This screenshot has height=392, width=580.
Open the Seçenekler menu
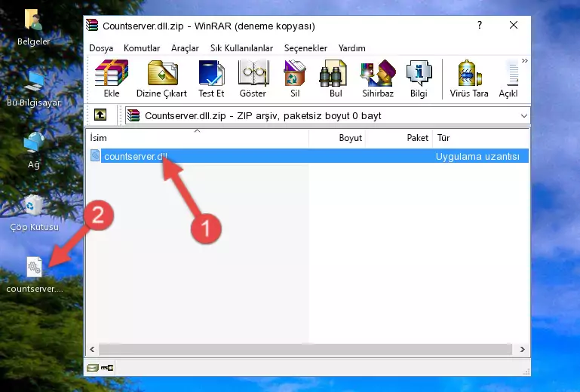click(305, 48)
